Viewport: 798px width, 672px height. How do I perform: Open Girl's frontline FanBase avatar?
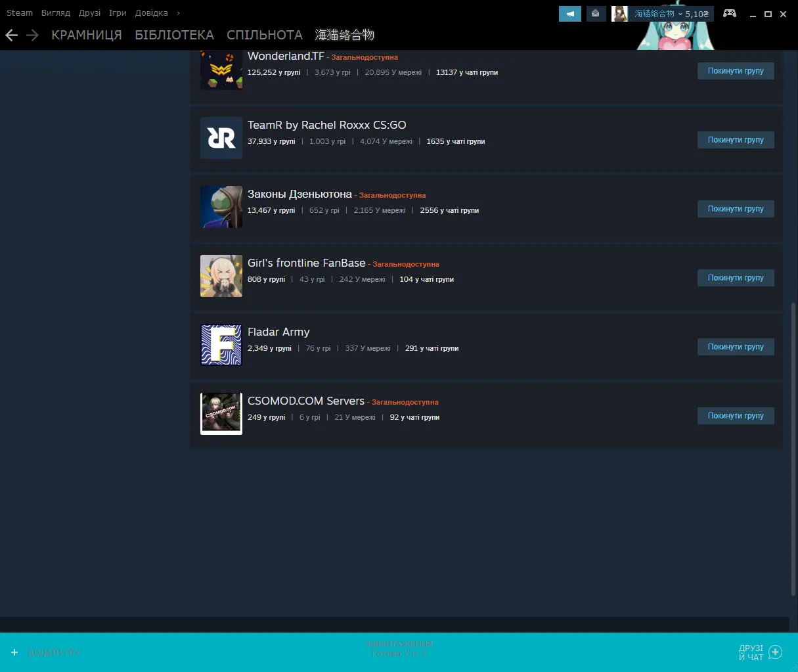(x=221, y=276)
